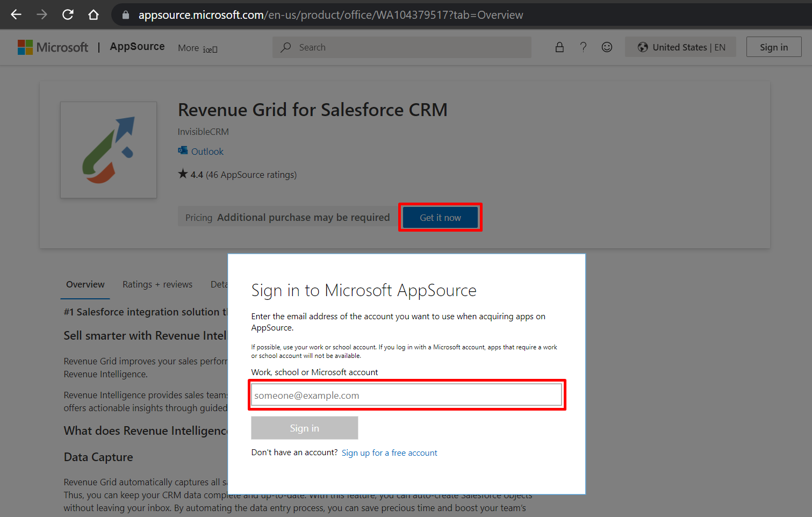Image resolution: width=812 pixels, height=517 pixels.
Task: Click the padlock site info icon
Action: pyautogui.click(x=126, y=15)
